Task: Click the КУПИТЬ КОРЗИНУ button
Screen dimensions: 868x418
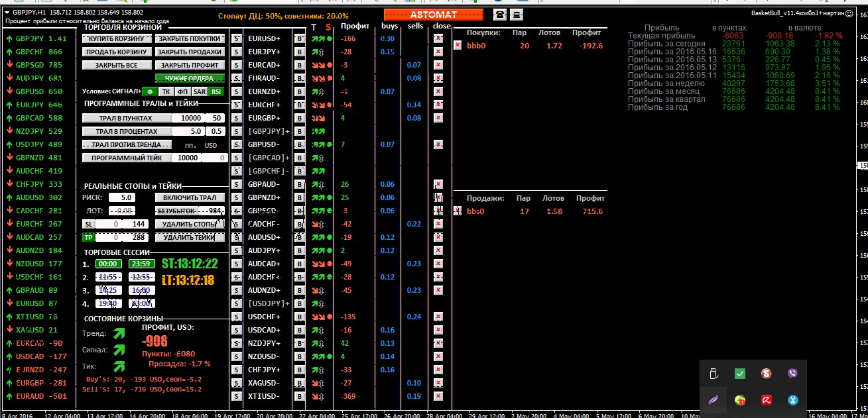Action: (117, 39)
